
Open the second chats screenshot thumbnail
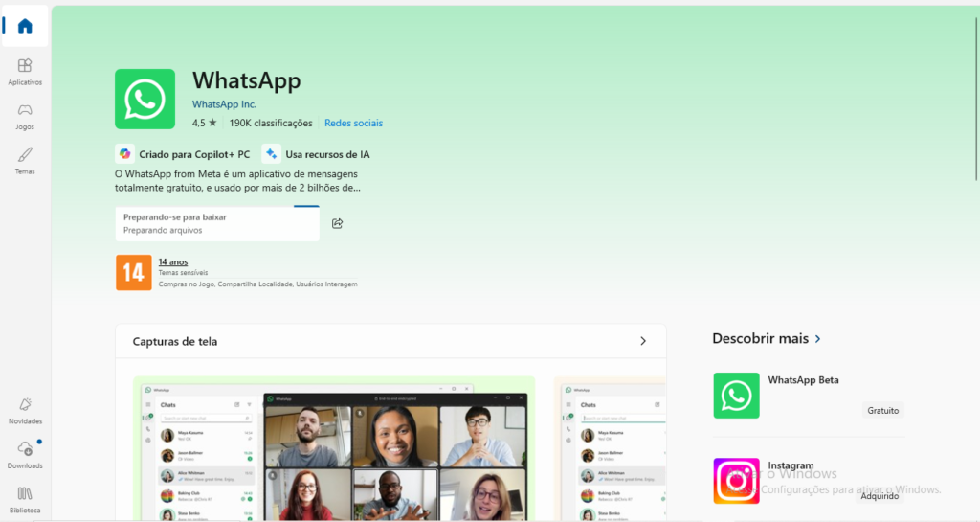(x=610, y=449)
